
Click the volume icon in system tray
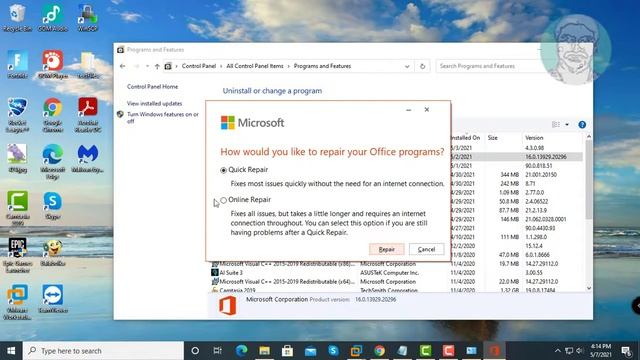point(580,351)
